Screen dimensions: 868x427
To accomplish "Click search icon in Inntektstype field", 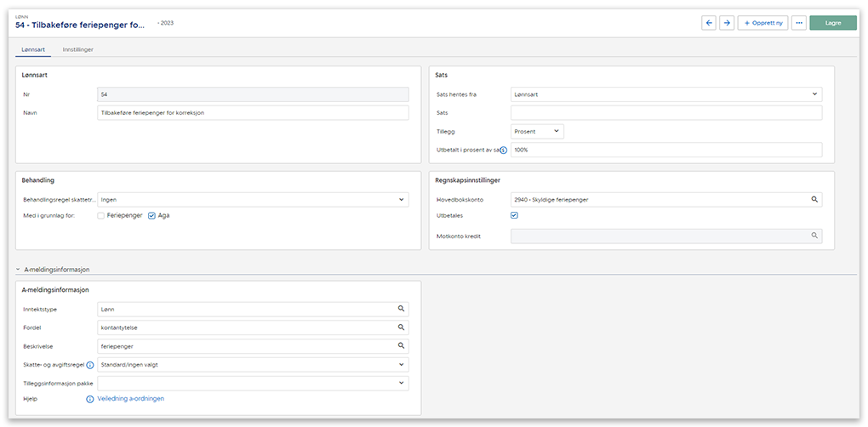I will pos(401,310).
